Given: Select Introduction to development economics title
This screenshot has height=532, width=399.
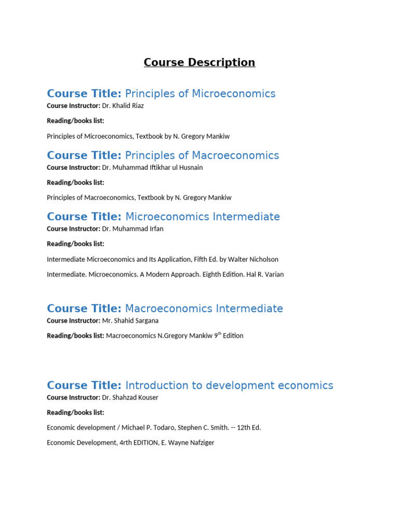Looking at the screenshot, I should click(229, 385).
